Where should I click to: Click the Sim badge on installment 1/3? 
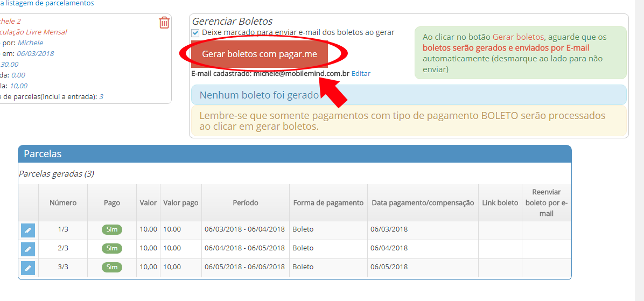click(112, 229)
